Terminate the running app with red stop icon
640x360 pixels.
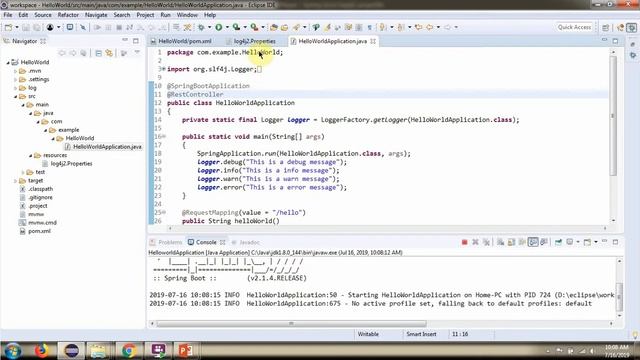coord(464,242)
